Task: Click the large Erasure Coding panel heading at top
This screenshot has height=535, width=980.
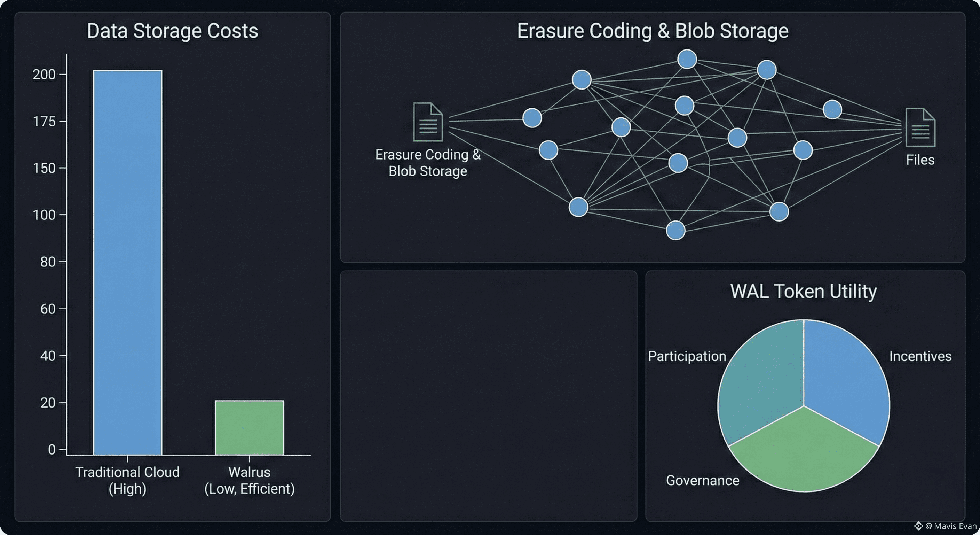Action: tap(653, 31)
